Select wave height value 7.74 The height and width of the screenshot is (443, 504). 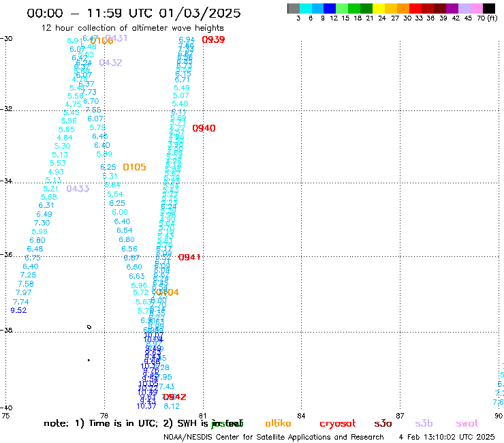(21, 302)
